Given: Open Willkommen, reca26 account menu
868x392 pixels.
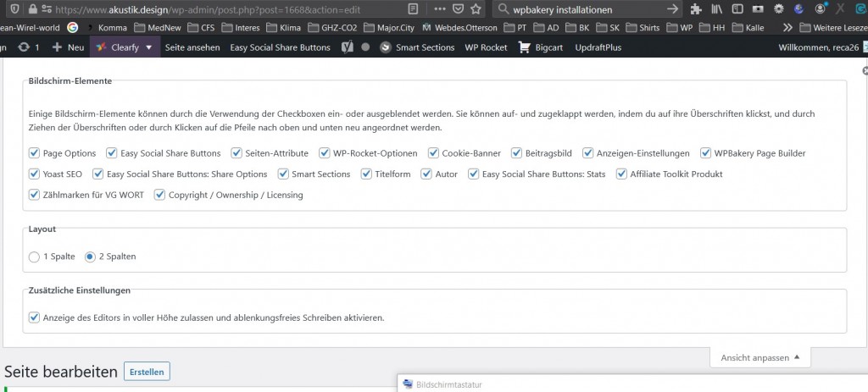Looking at the screenshot, I should tap(822, 47).
